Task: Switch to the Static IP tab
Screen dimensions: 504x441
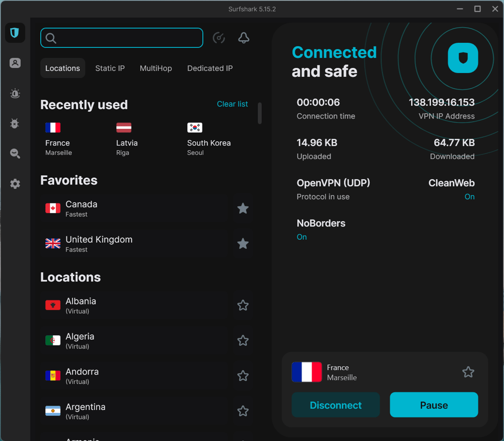Action: (110, 68)
